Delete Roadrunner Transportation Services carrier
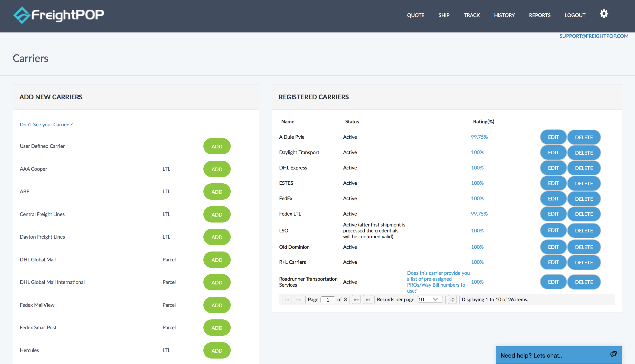635x364 pixels. pos(584,282)
